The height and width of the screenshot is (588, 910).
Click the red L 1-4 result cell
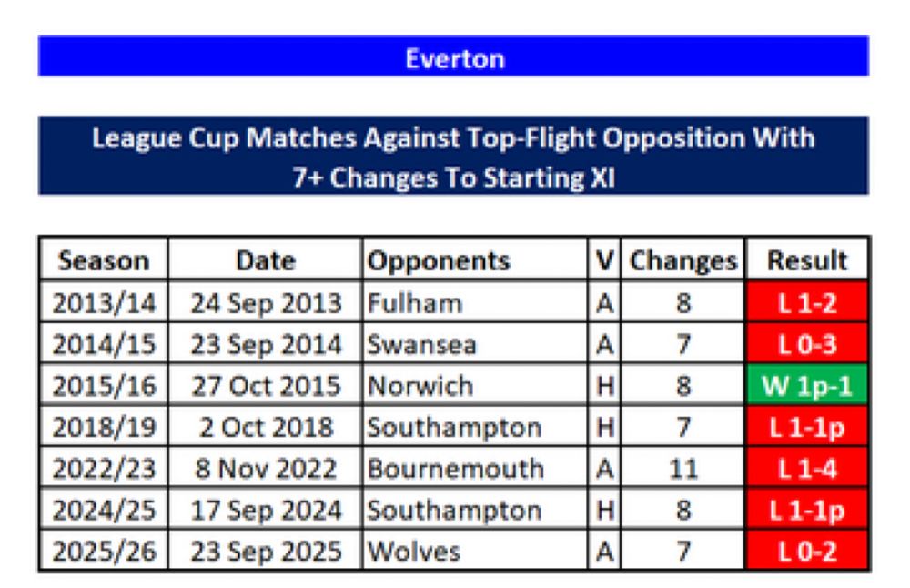pyautogui.click(x=806, y=469)
